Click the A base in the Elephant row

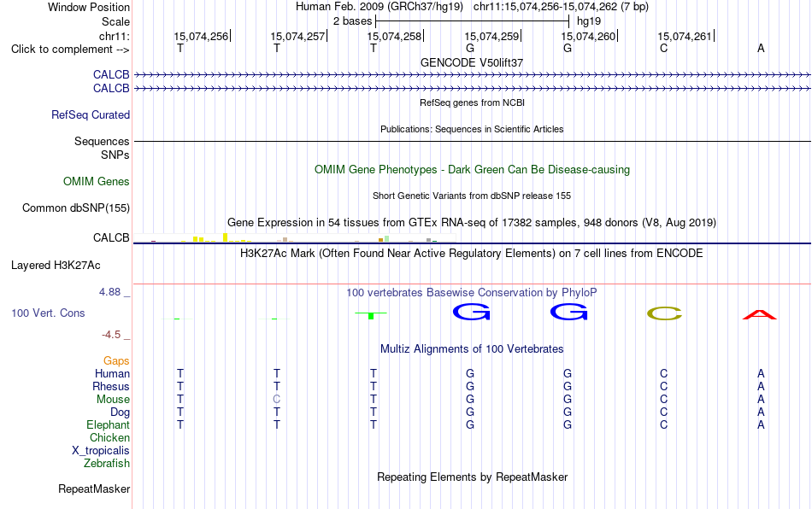pos(761,424)
